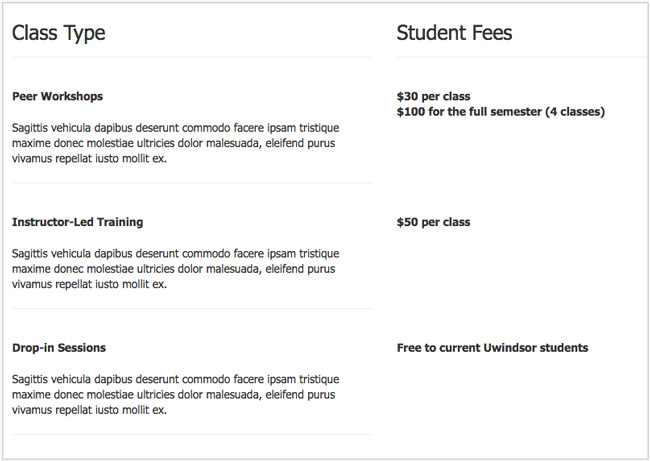Click the "$30 per class" fee text
650x461 pixels.
click(433, 97)
